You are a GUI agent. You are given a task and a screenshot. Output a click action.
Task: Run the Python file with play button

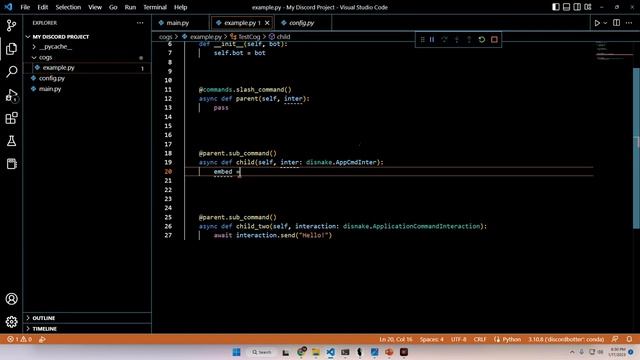[x=597, y=23]
